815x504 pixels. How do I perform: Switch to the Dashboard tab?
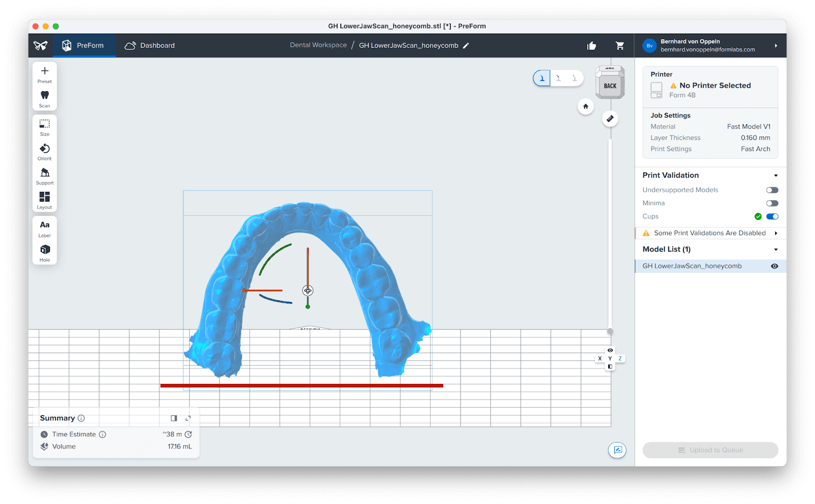coord(150,46)
